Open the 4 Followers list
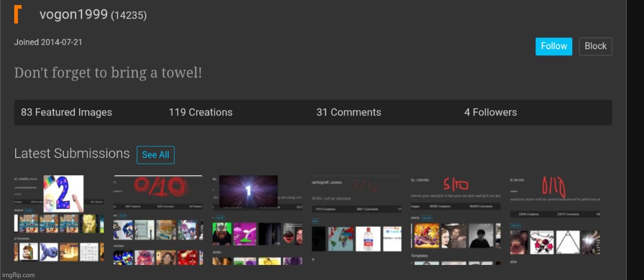The image size is (644, 280). click(x=490, y=113)
